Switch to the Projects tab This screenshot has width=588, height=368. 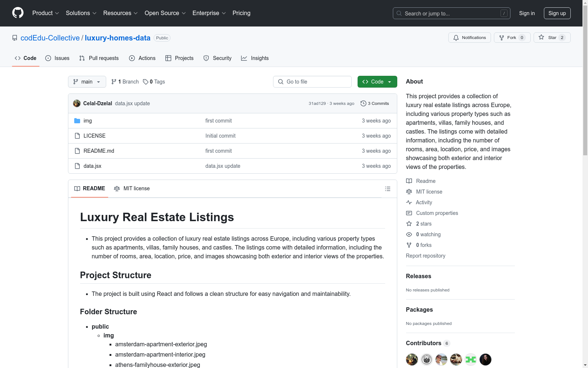pos(179,58)
